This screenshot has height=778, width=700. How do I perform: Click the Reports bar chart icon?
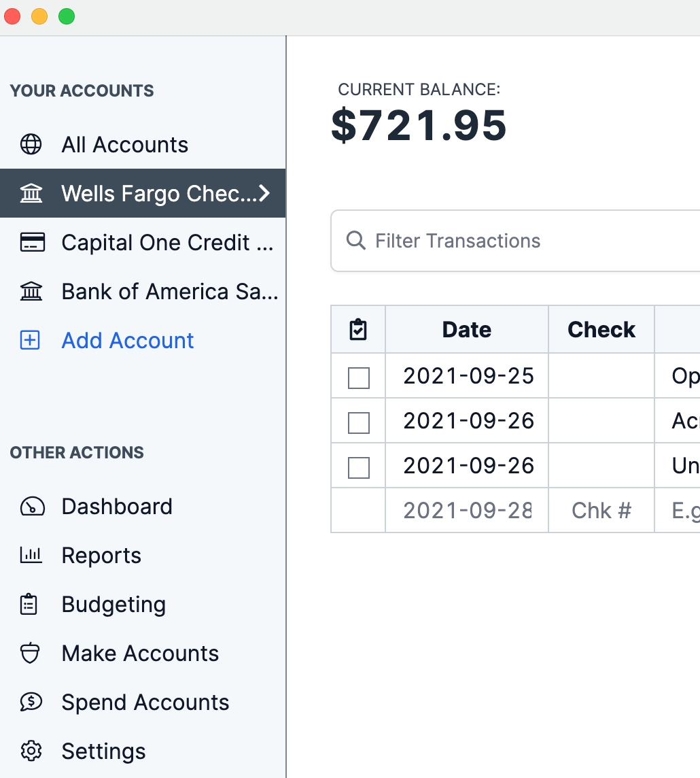(31, 556)
